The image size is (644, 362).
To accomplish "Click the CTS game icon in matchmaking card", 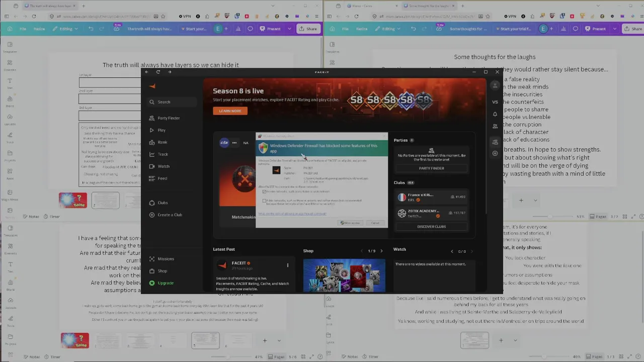I will pos(224,142).
